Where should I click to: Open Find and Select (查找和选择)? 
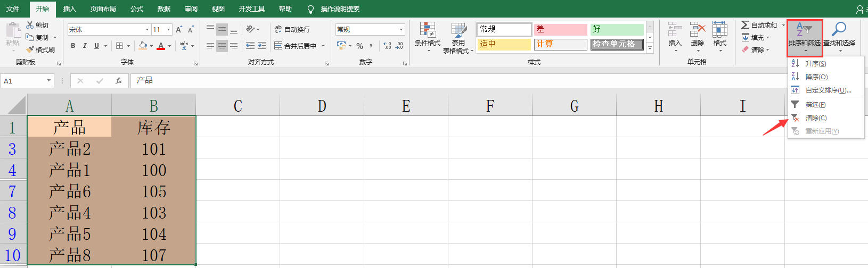coord(839,37)
